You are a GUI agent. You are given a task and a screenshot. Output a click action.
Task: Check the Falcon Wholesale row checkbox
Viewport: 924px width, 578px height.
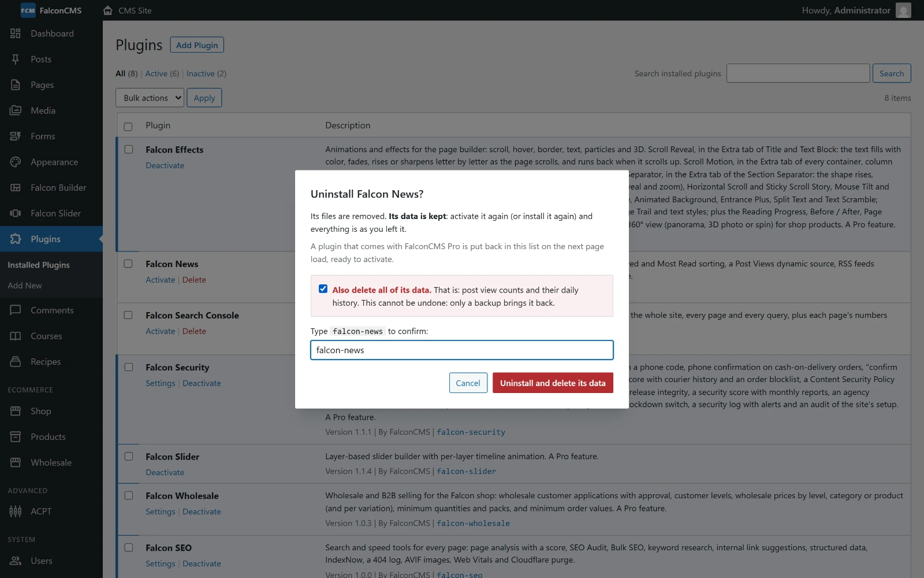click(128, 495)
